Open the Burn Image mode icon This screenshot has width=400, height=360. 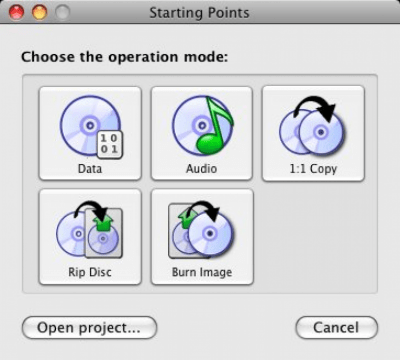(x=201, y=230)
